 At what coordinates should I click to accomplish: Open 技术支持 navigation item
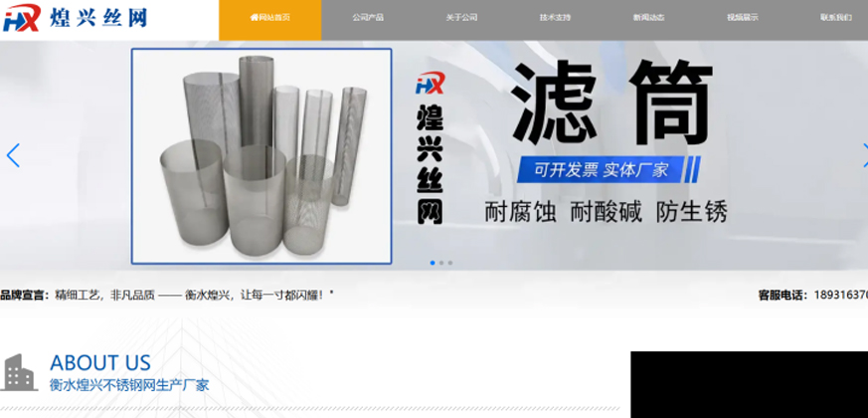pyautogui.click(x=555, y=18)
